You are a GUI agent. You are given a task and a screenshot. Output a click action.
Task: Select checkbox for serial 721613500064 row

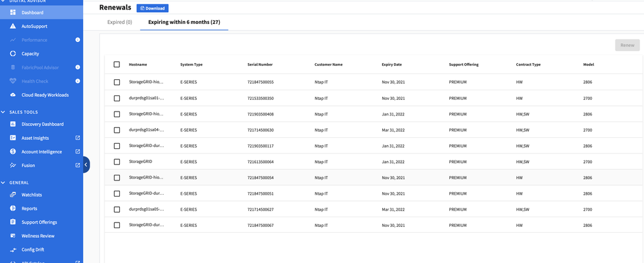click(x=117, y=162)
